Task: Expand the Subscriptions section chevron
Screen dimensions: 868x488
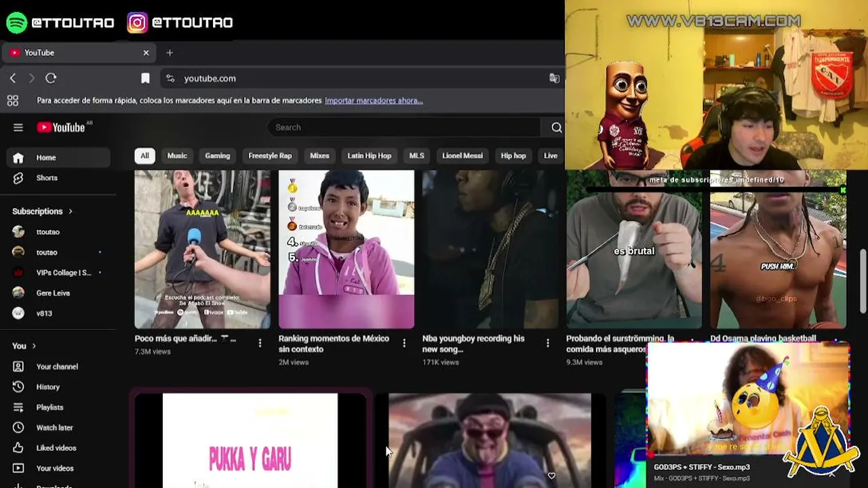Action: pyautogui.click(x=70, y=211)
